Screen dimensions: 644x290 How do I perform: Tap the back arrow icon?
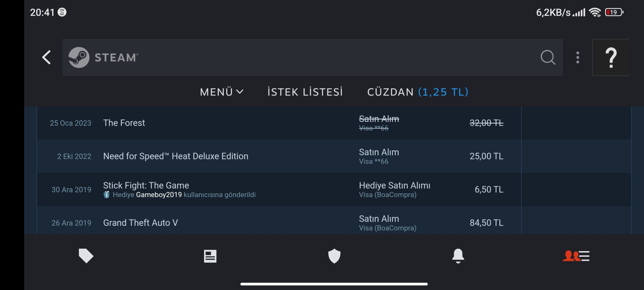pos(47,57)
